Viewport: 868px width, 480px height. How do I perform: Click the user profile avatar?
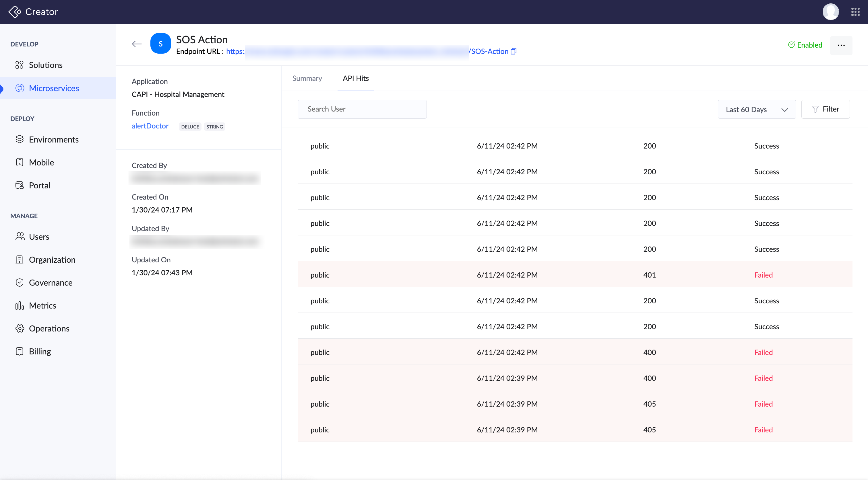tap(830, 12)
